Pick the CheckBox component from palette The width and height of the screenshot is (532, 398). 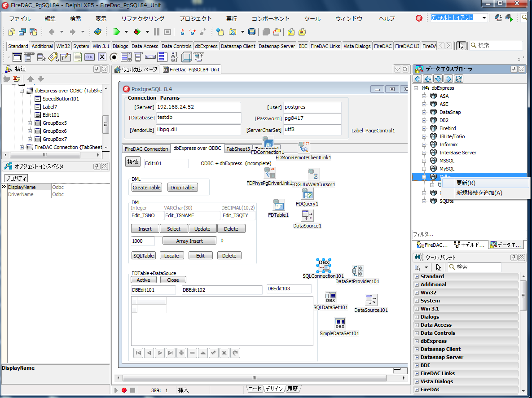click(x=102, y=57)
